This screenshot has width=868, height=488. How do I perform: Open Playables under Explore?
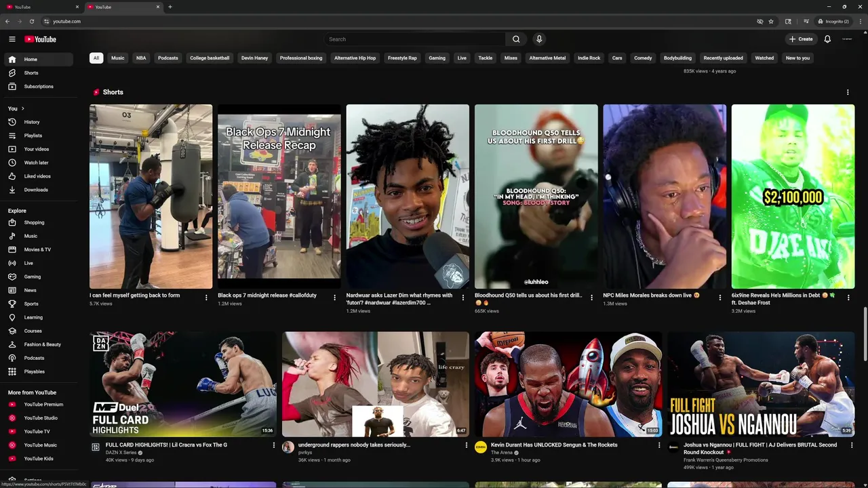38,371
